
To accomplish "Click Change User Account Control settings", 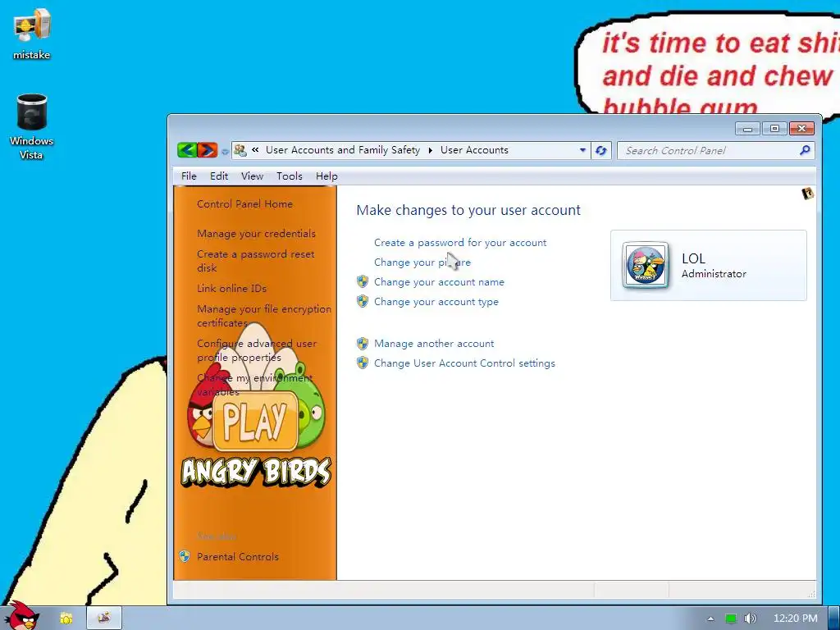I will [464, 363].
